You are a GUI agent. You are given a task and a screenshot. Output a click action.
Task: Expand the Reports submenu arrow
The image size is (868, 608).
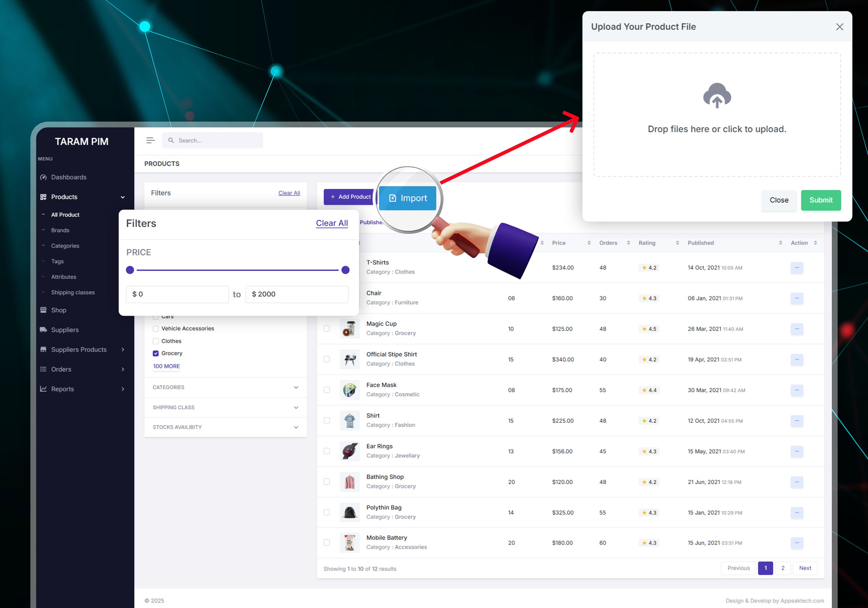[x=123, y=389]
